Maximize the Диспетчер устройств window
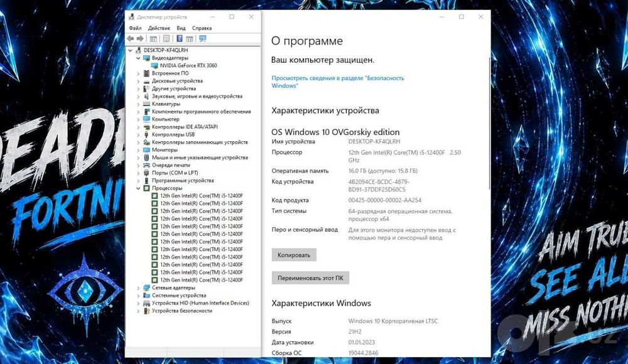The width and height of the screenshot is (628, 364). coord(232,17)
